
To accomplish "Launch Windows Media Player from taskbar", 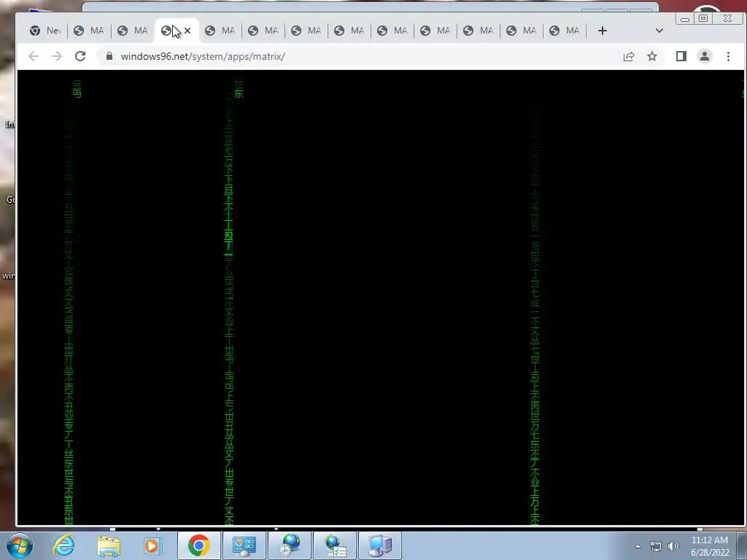I will (152, 545).
